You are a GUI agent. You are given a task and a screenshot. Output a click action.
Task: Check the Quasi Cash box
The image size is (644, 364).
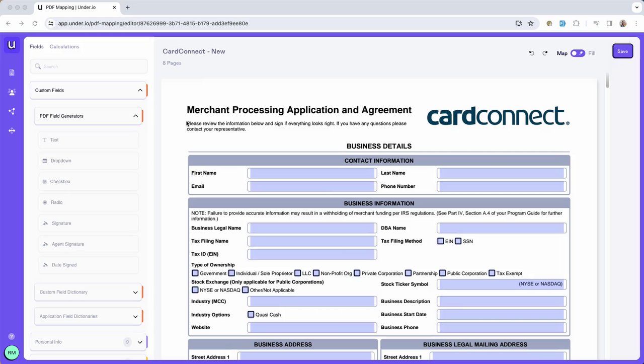(x=251, y=314)
